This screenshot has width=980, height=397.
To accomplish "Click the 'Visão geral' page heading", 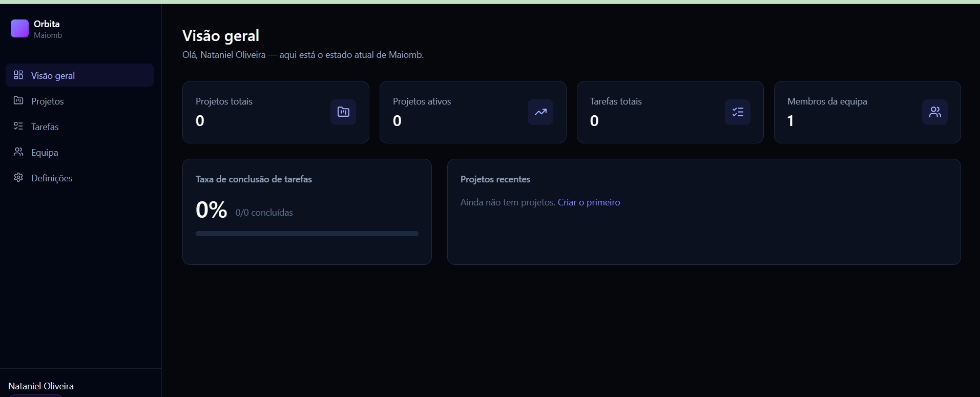I will click(221, 35).
